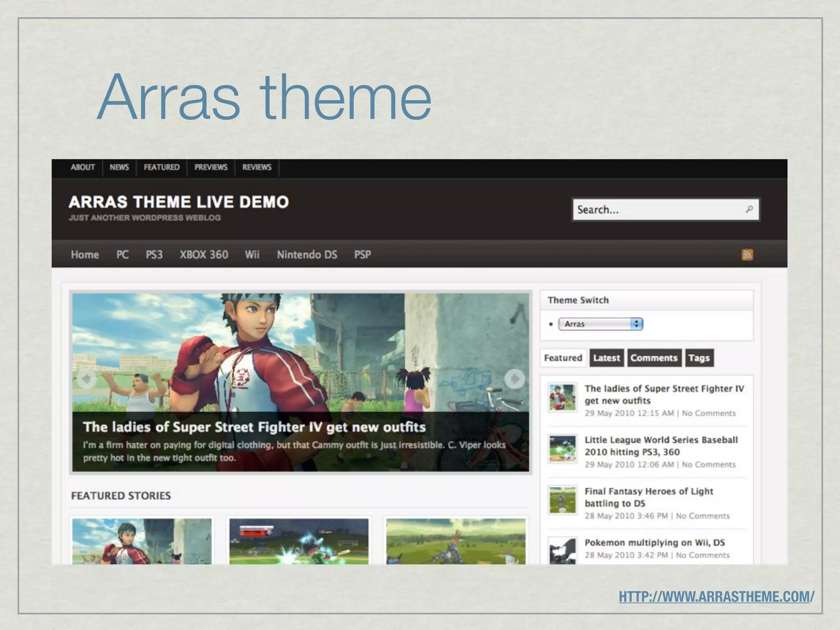Click third featured story green field thumbnail
The image size is (840, 630).
pos(456,541)
